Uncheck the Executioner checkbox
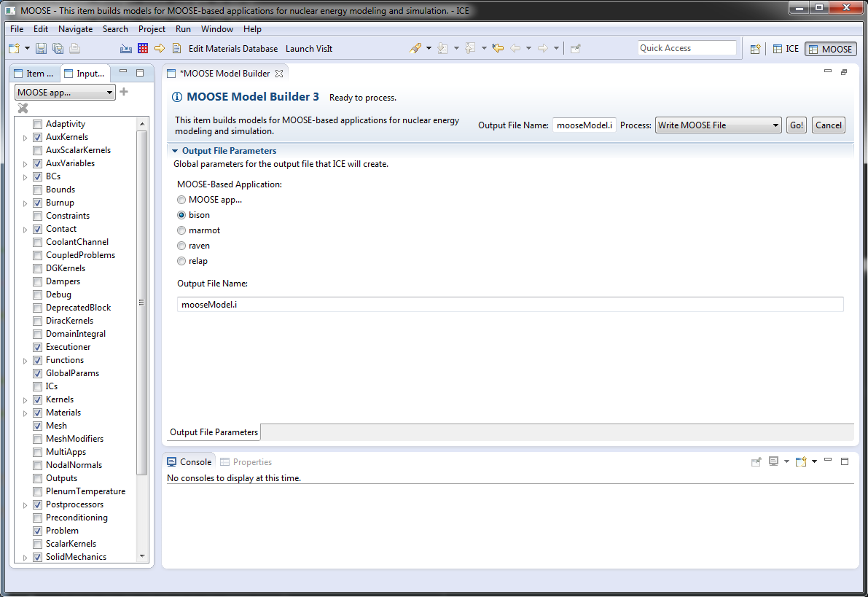Viewport: 868px width, 597px height. [38, 347]
